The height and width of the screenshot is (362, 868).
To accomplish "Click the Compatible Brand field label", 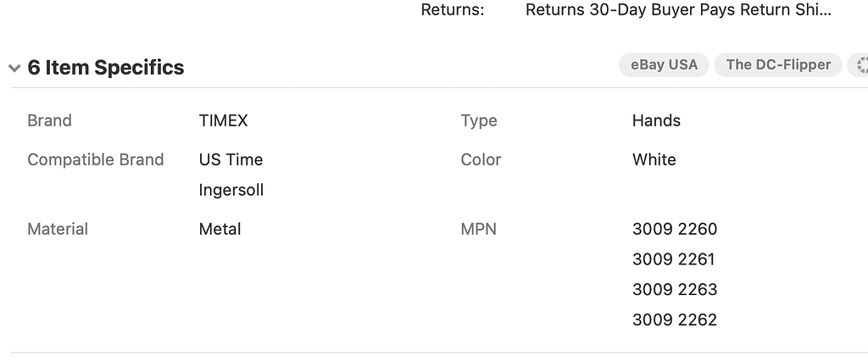I will (x=96, y=159).
